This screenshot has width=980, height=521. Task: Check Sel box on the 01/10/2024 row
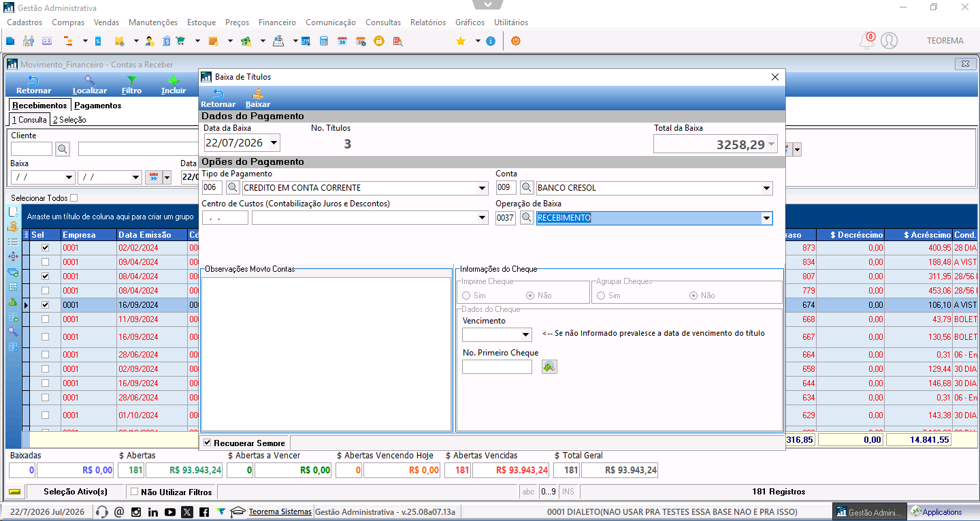tap(45, 415)
